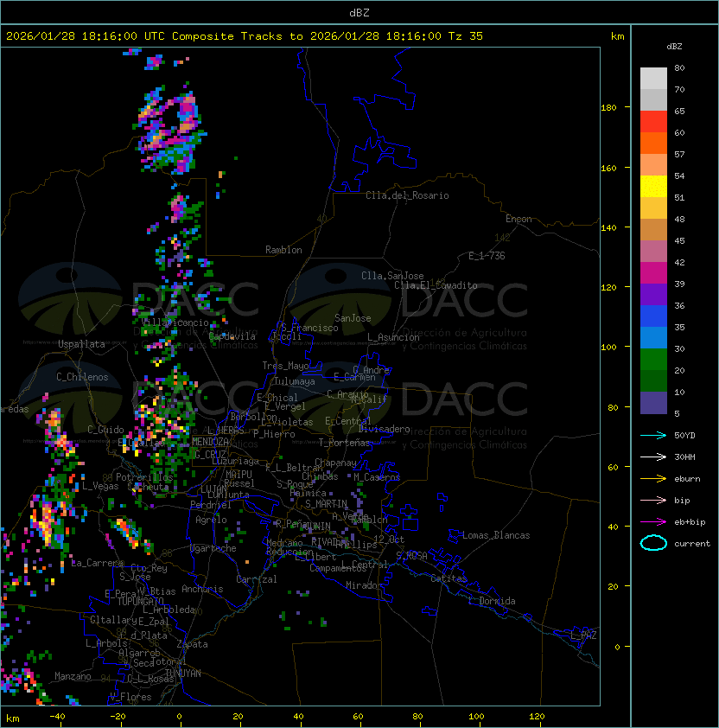
Task: Click the 'Mirador' place label
Action: pos(365,585)
